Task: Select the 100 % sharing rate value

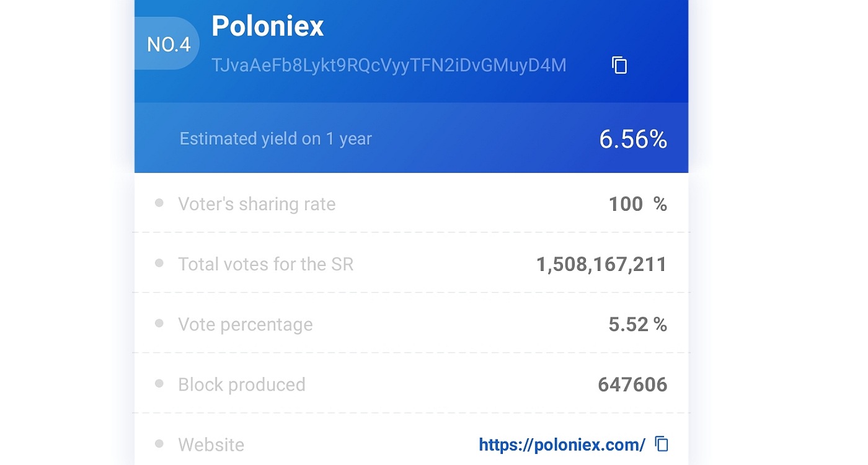Action: [638, 204]
